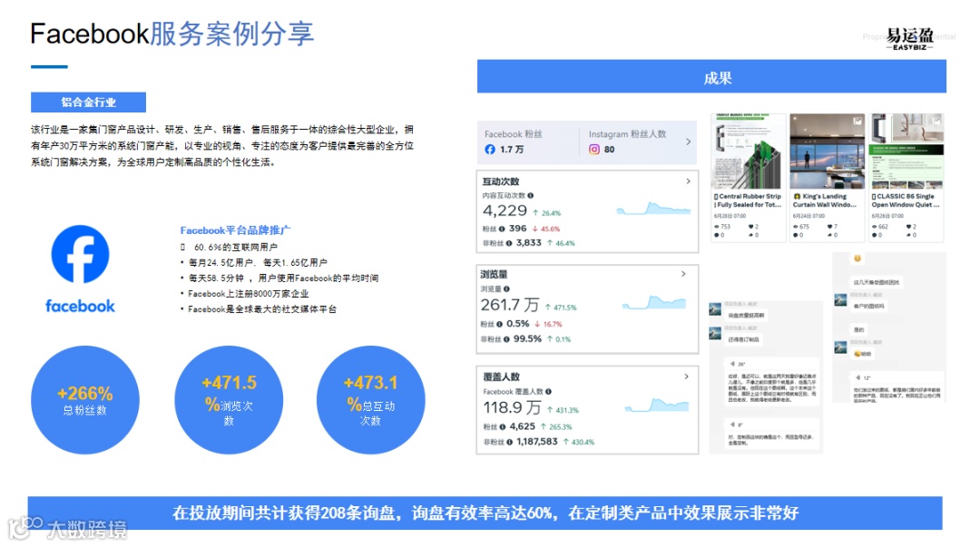Expand the Facebook 粉丝 / Instagram follower row chevron
980x547 pixels.
[688, 142]
